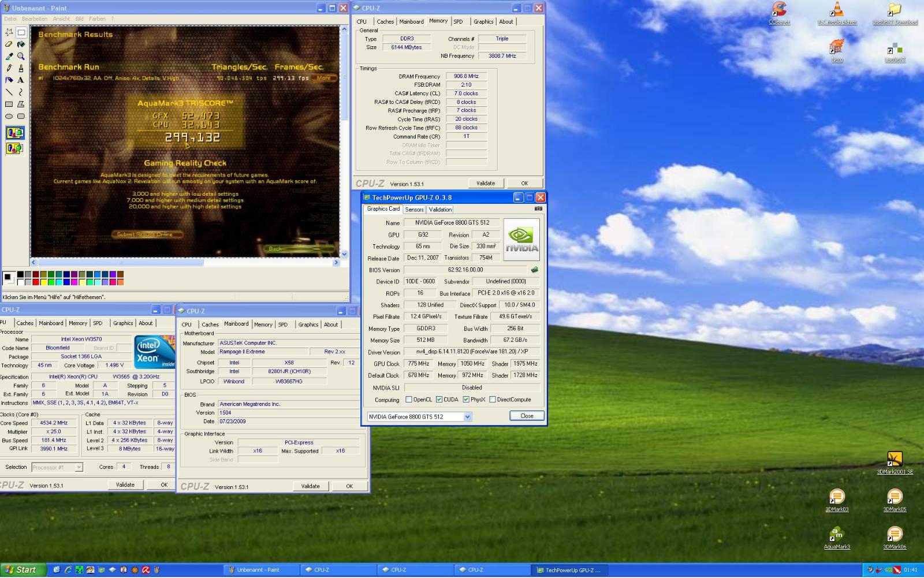This screenshot has height=578, width=924.
Task: Open Caches tab in CPU-Z Mainboard window
Action: (210, 325)
